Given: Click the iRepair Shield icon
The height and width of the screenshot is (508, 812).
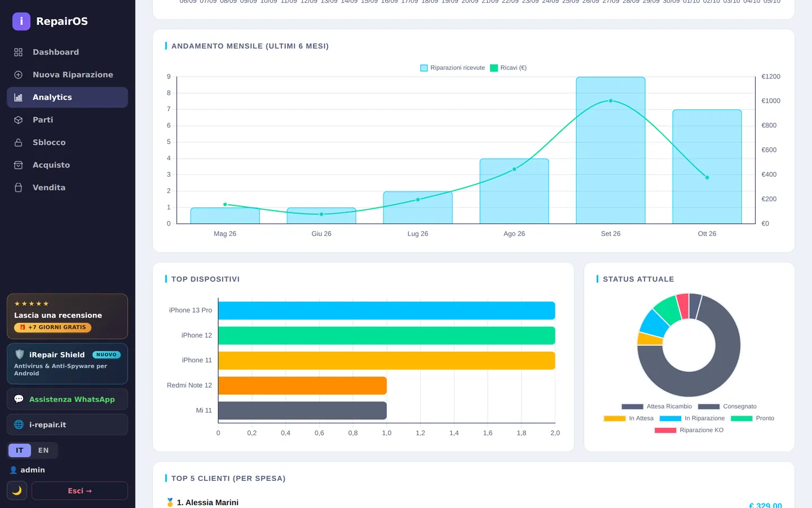Looking at the screenshot, I should coord(20,354).
